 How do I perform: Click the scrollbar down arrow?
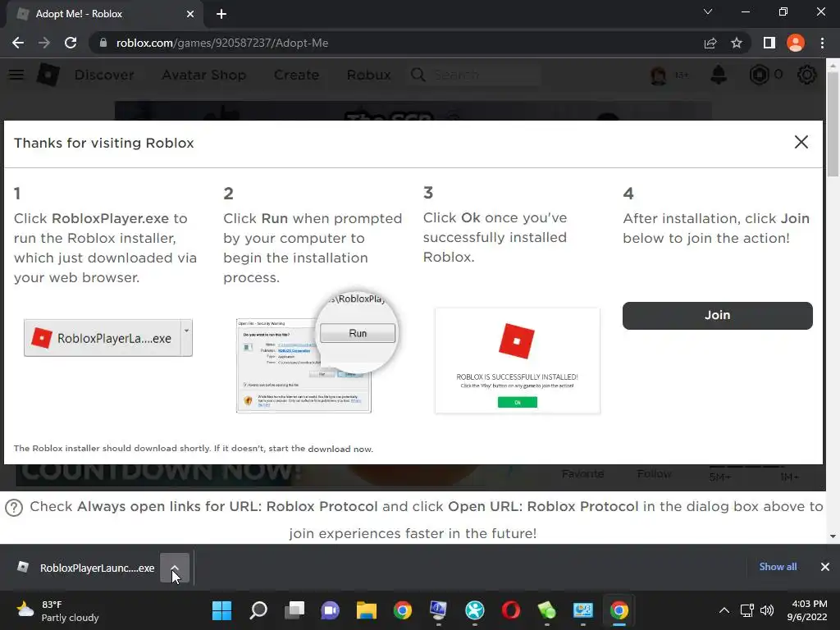(x=833, y=536)
